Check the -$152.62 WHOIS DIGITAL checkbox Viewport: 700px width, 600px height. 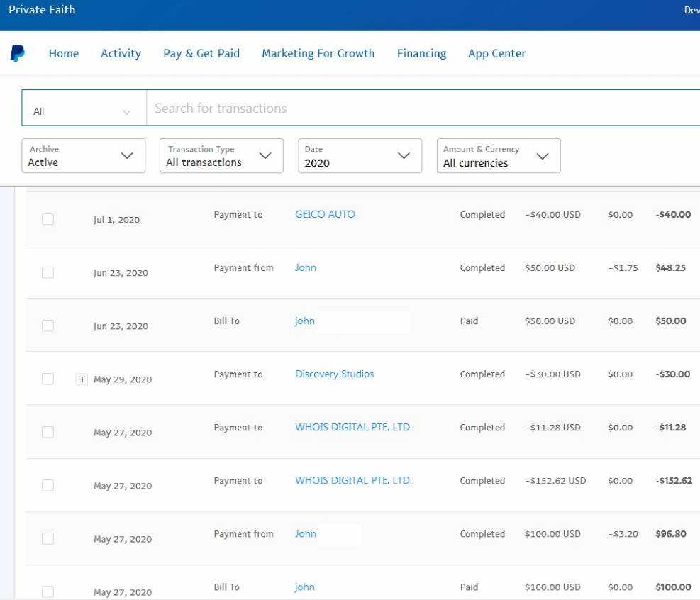48,485
